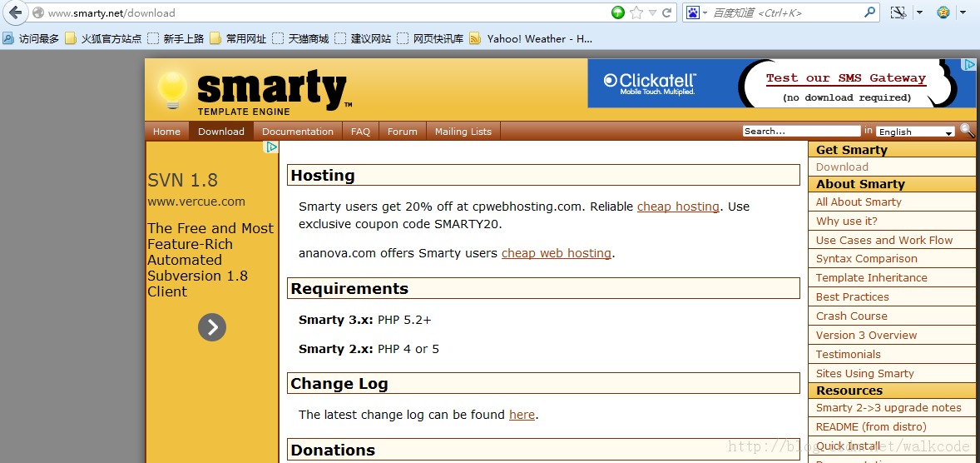
Task: Open the 天猫商城 bookmark
Action: [x=300, y=39]
